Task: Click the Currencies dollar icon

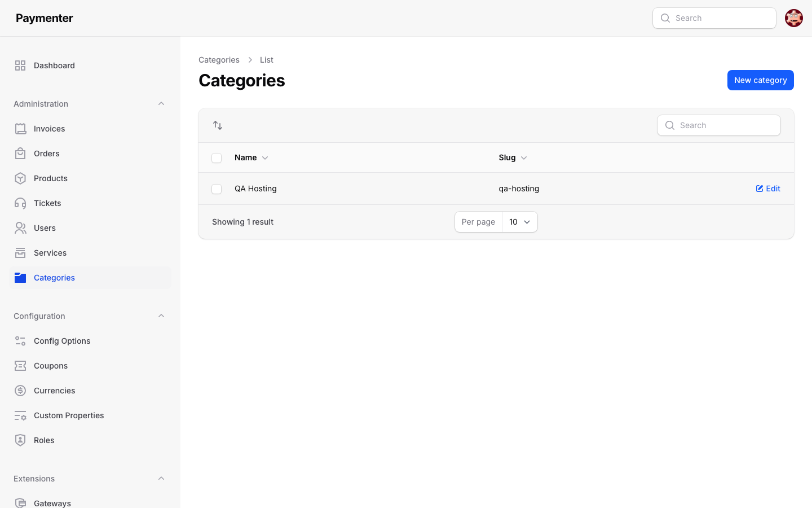Action: tap(20, 391)
